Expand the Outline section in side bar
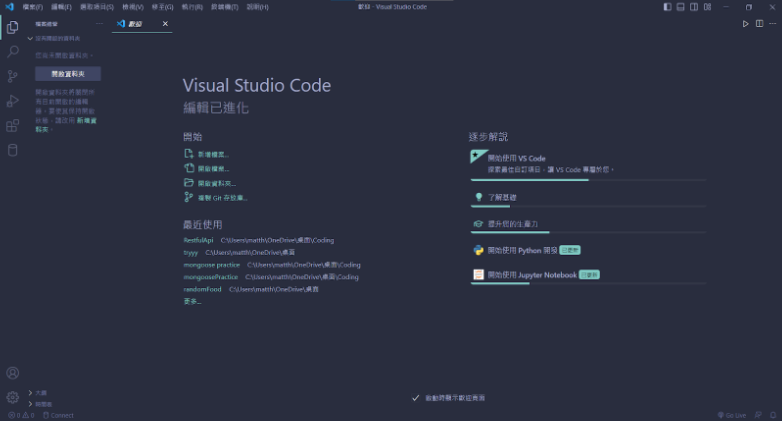This screenshot has width=782, height=422. (38, 393)
